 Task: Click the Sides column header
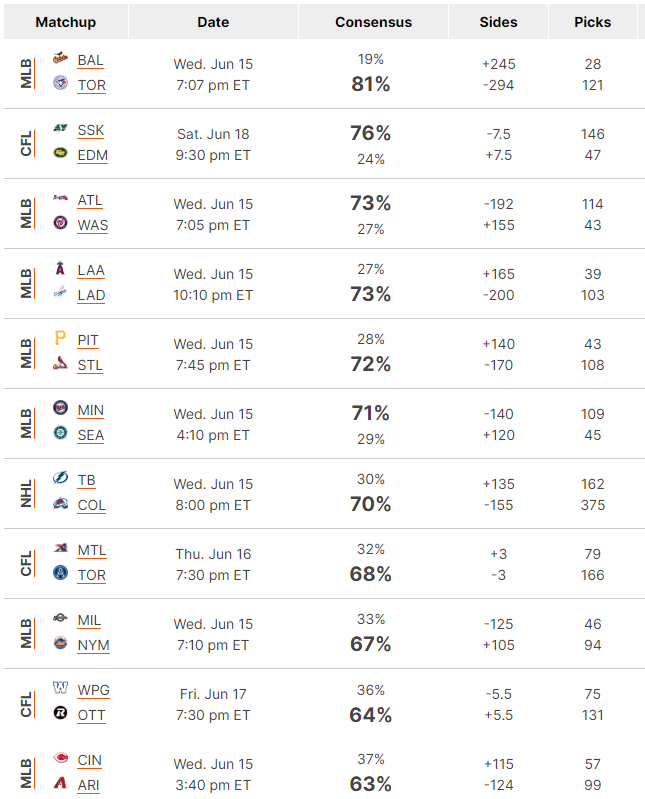pos(498,22)
